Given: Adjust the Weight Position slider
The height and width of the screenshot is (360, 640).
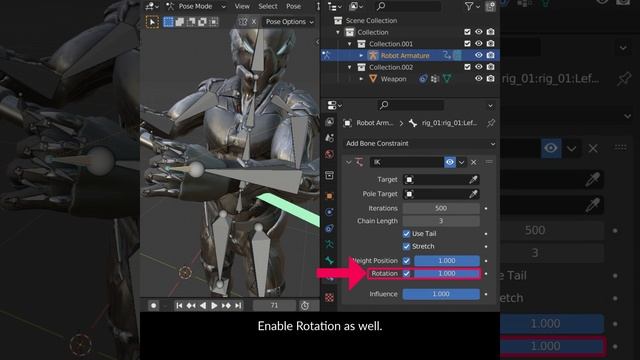Looking at the screenshot, I should 447,260.
